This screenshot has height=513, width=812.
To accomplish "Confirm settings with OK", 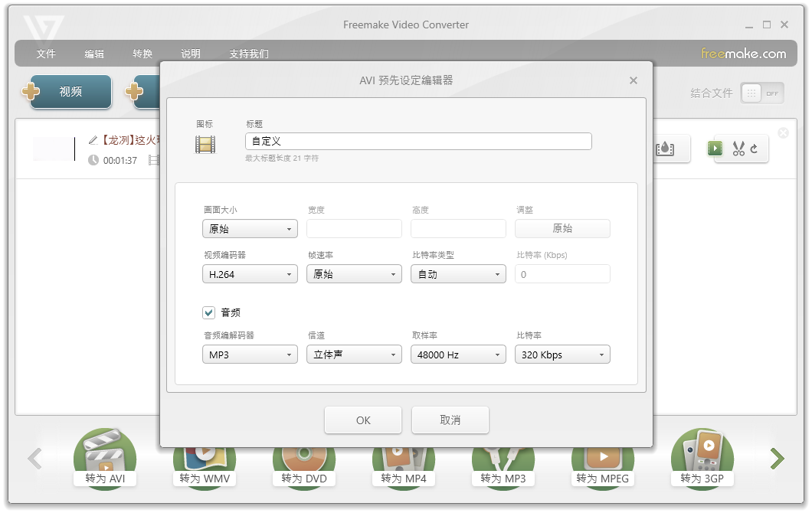I will [363, 420].
